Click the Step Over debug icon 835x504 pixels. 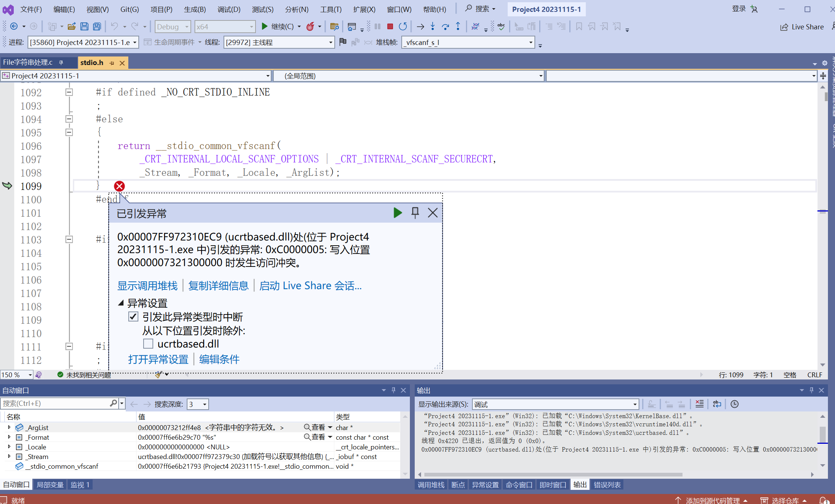click(x=445, y=26)
